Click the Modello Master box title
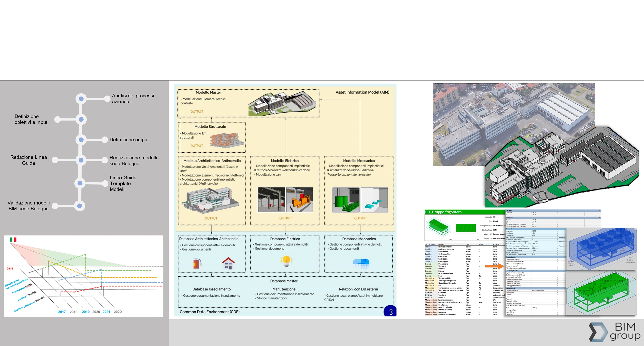Viewport: 644px width, 346px height. coord(208,92)
